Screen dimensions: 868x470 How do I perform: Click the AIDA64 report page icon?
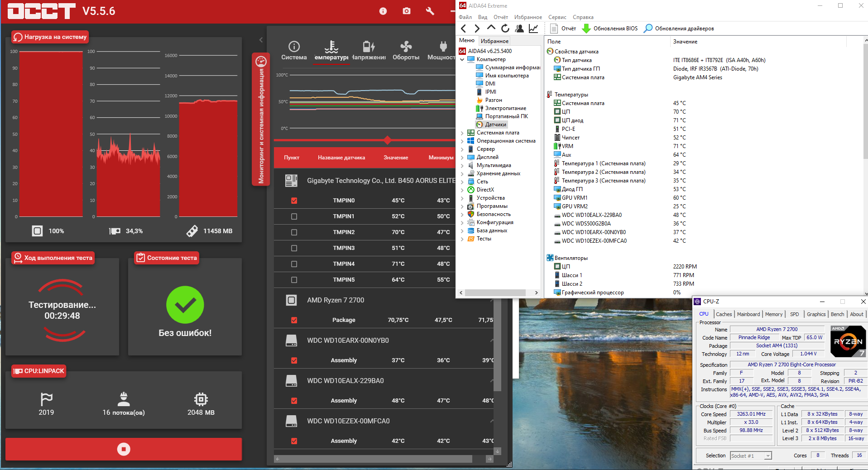[x=553, y=29]
